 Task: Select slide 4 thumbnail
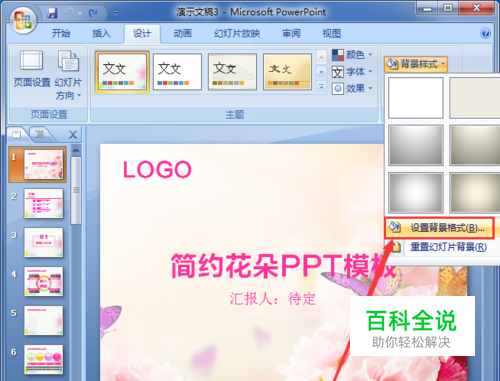tap(43, 281)
